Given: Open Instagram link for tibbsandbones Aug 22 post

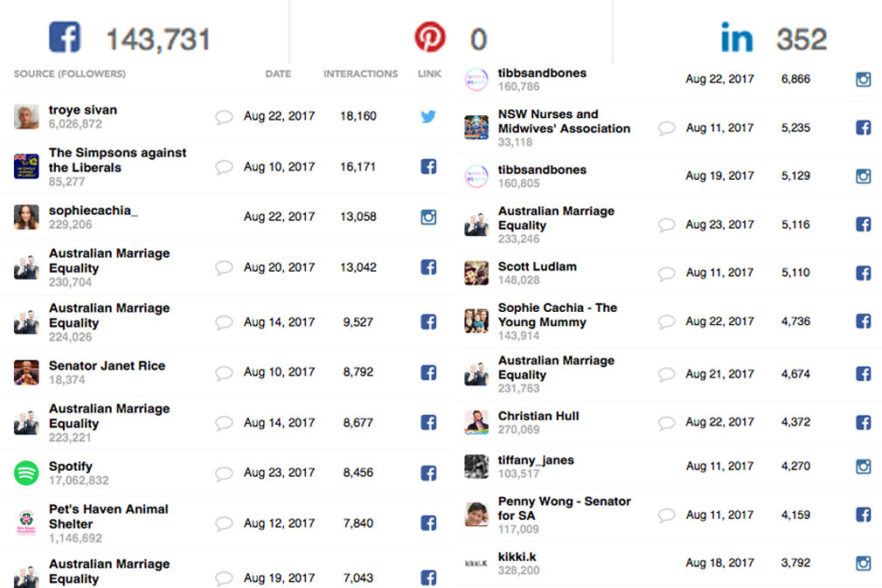Looking at the screenshot, I should [864, 80].
